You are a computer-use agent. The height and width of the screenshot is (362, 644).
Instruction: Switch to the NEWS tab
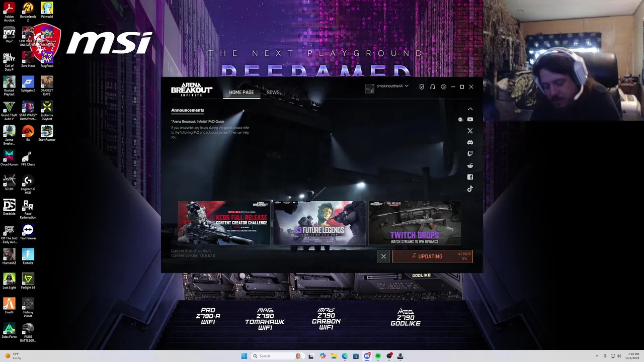coord(273,93)
